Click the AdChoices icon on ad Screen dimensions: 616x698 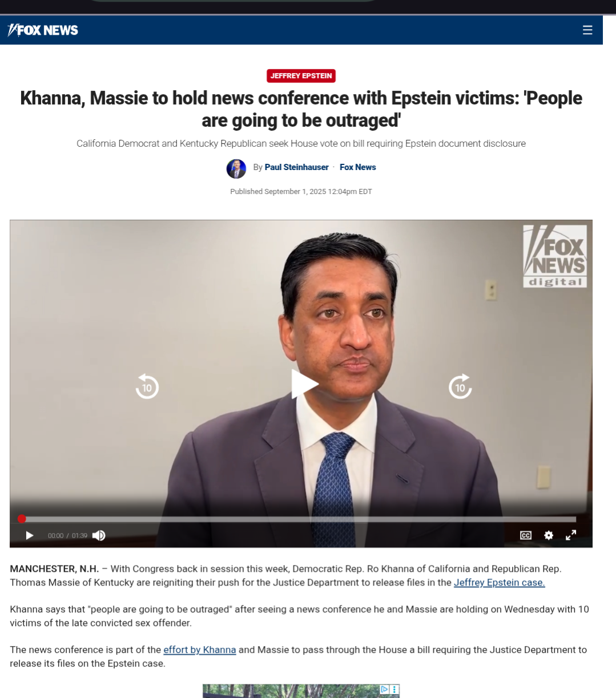385,689
